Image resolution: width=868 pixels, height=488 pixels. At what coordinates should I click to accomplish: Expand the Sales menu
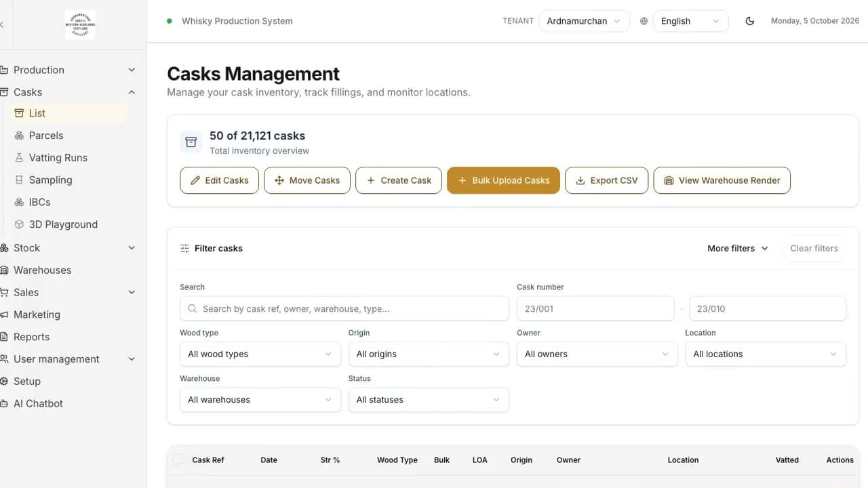pos(68,292)
